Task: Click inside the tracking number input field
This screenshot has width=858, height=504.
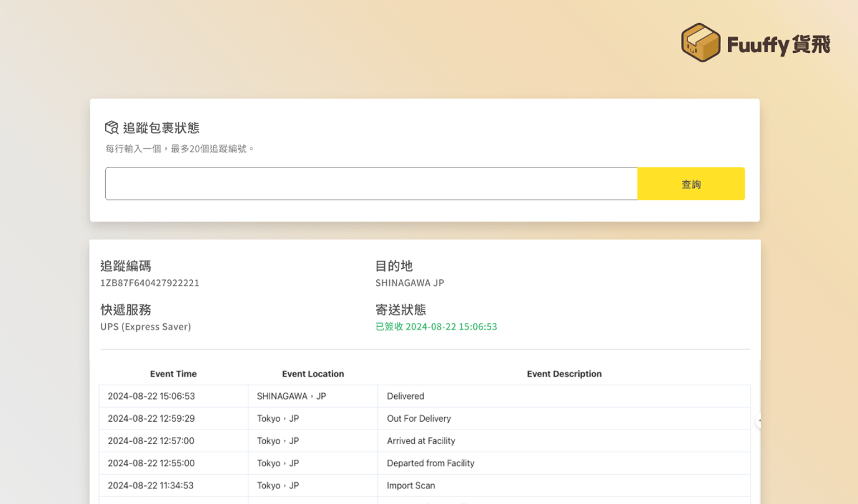Action: 371,184
